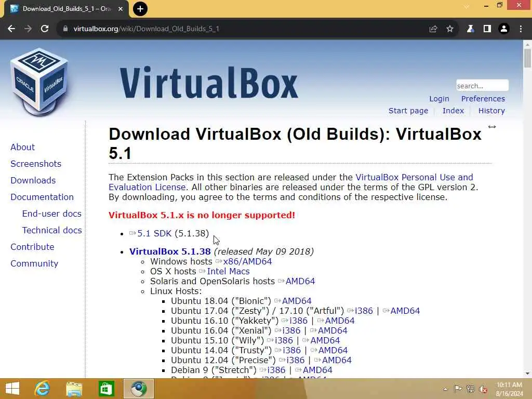532x399 pixels.
Task: Click the address bar URL
Action: 146,29
